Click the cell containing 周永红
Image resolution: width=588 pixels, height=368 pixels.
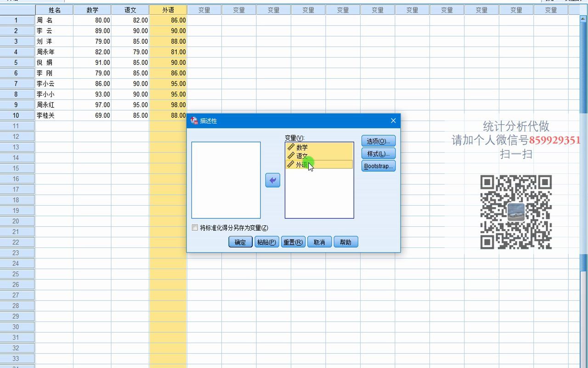(x=54, y=105)
